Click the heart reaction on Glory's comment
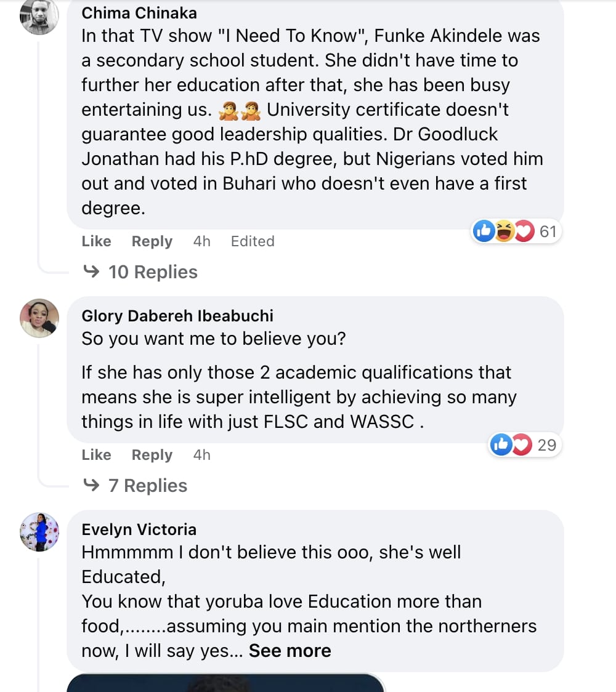616x692 pixels. 521,445
